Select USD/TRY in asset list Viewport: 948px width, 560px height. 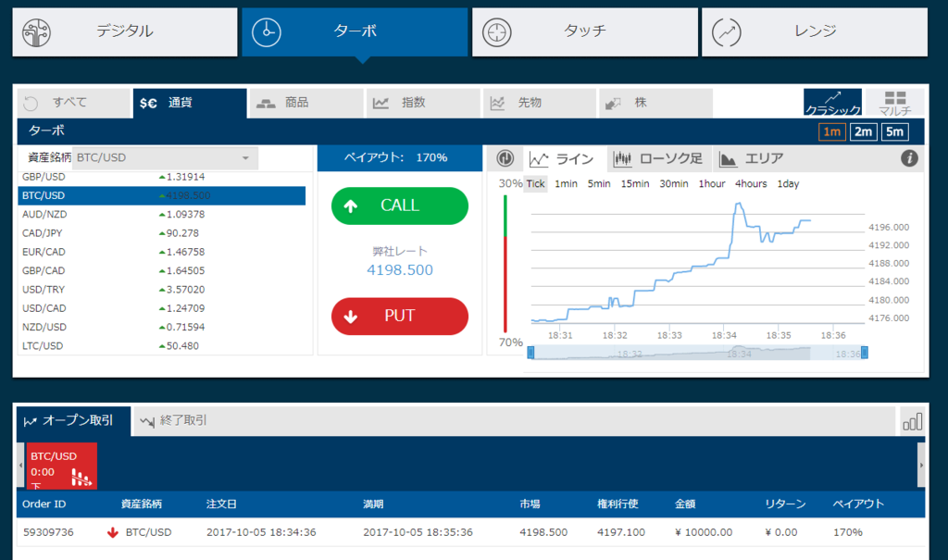[161, 290]
